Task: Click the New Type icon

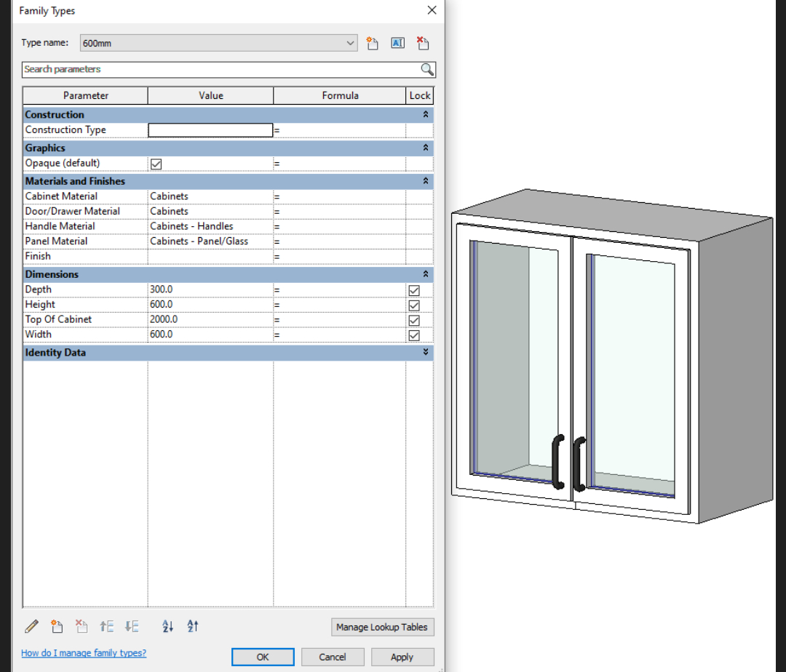Action: [372, 43]
